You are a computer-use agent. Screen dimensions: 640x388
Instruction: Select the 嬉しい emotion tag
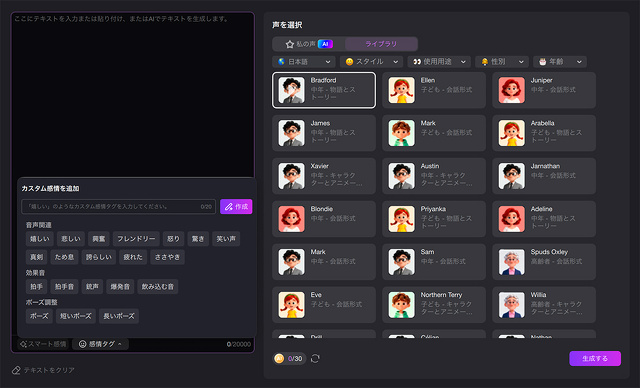click(40, 239)
